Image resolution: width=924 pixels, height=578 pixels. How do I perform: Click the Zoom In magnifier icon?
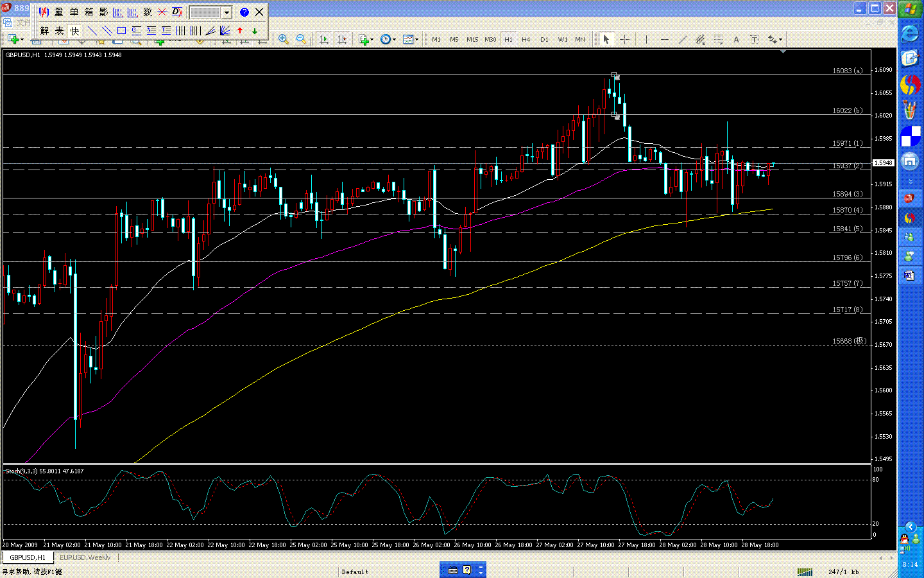point(283,39)
